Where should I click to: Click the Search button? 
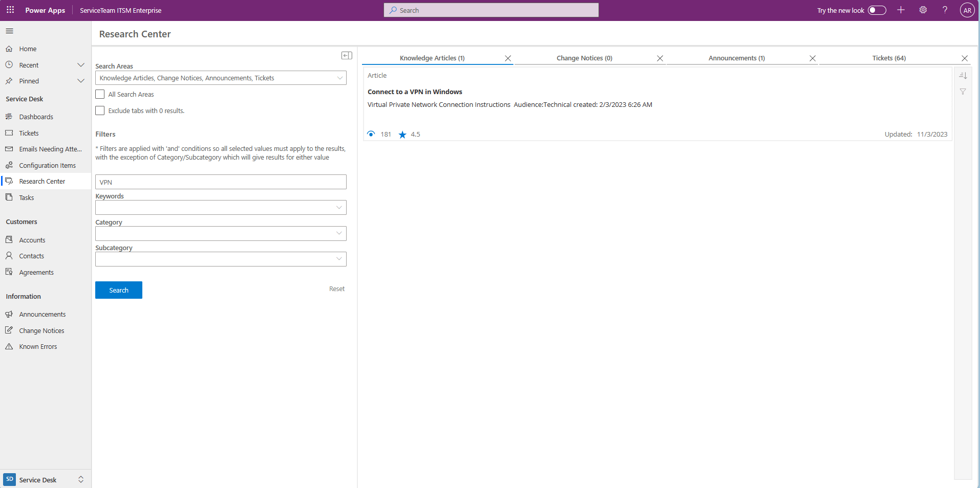click(118, 290)
